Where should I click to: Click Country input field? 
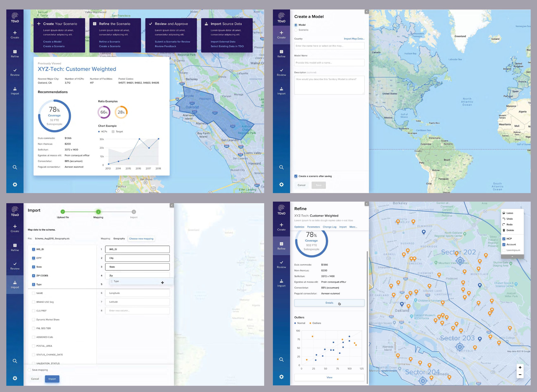click(x=329, y=46)
